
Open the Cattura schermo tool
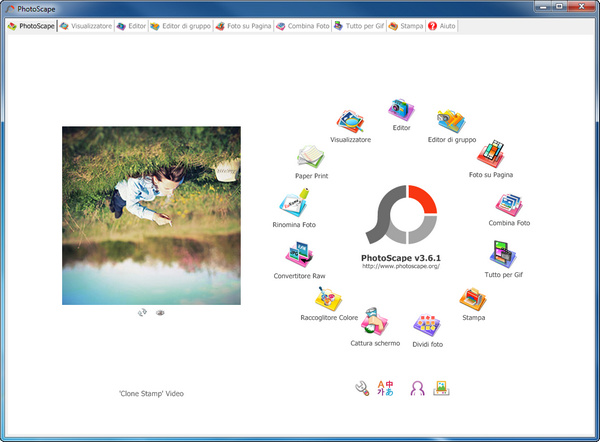[375, 323]
